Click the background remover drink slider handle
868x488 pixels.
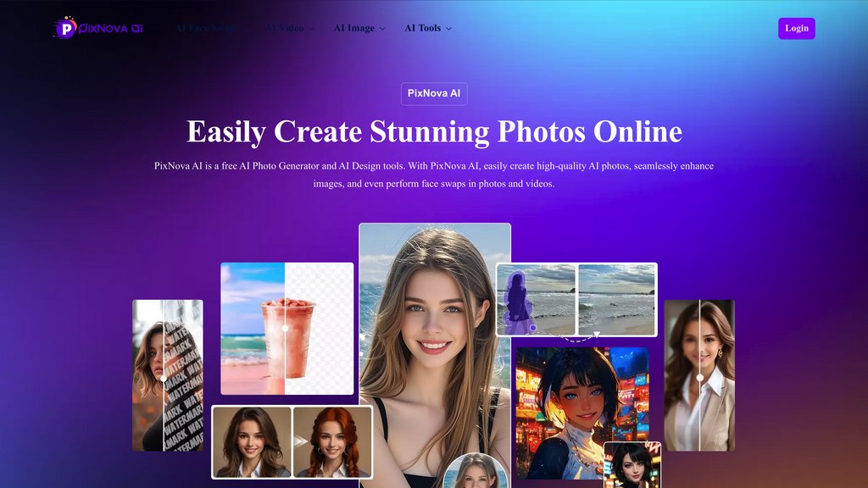click(x=285, y=328)
